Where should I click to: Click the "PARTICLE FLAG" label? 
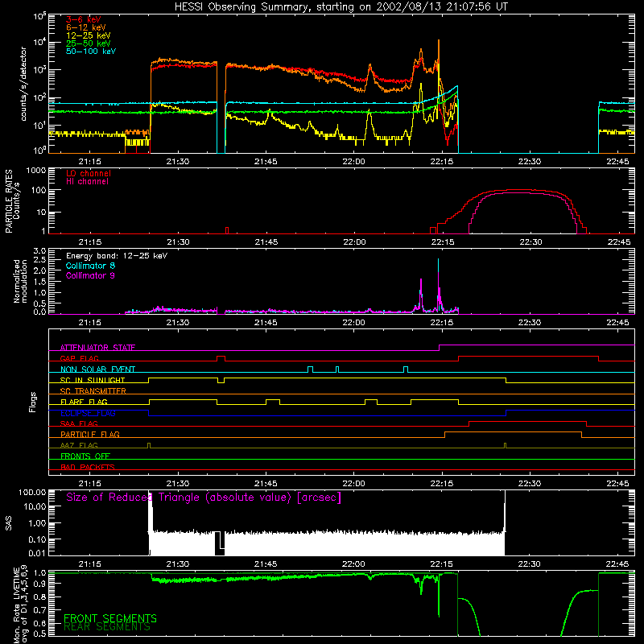(90, 434)
